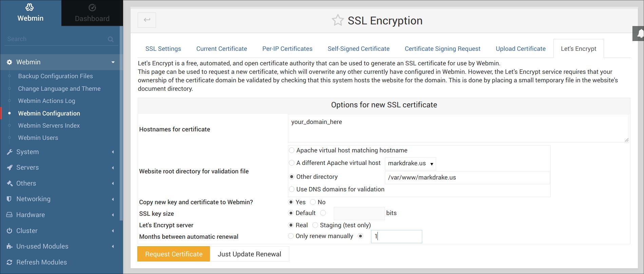The image size is (644, 274).
Task: Open the Dashboard gauge icon
Action: click(92, 7)
